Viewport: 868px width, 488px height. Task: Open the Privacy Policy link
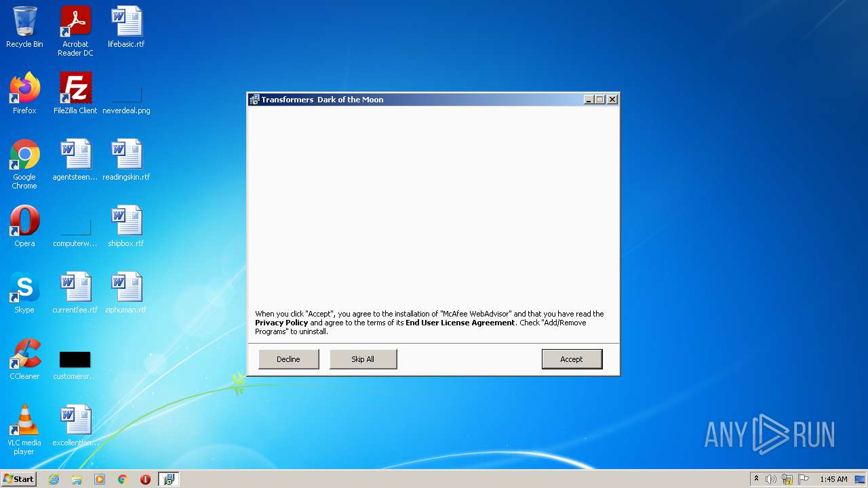click(x=281, y=323)
